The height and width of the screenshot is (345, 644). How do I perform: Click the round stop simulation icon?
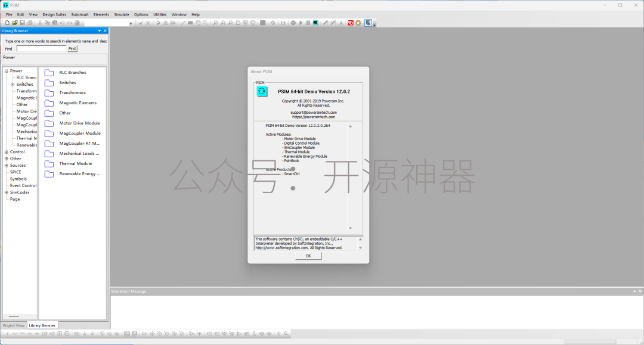293,23
